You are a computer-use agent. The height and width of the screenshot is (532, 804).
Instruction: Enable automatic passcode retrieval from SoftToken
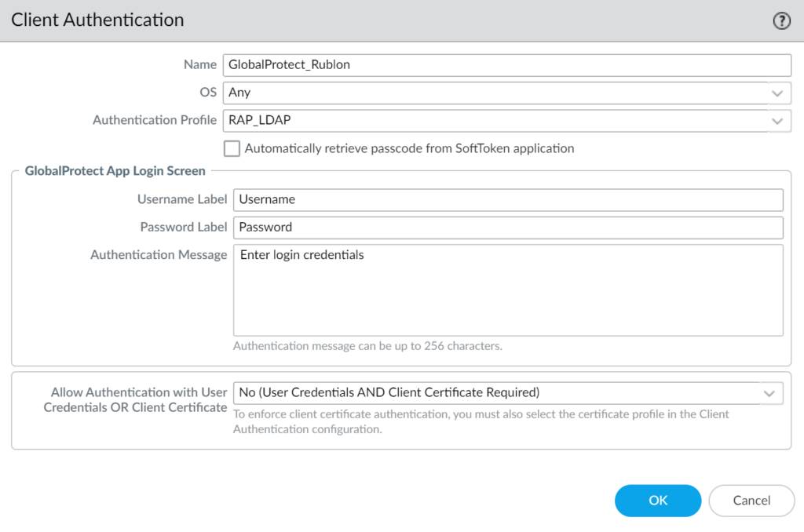[232, 148]
